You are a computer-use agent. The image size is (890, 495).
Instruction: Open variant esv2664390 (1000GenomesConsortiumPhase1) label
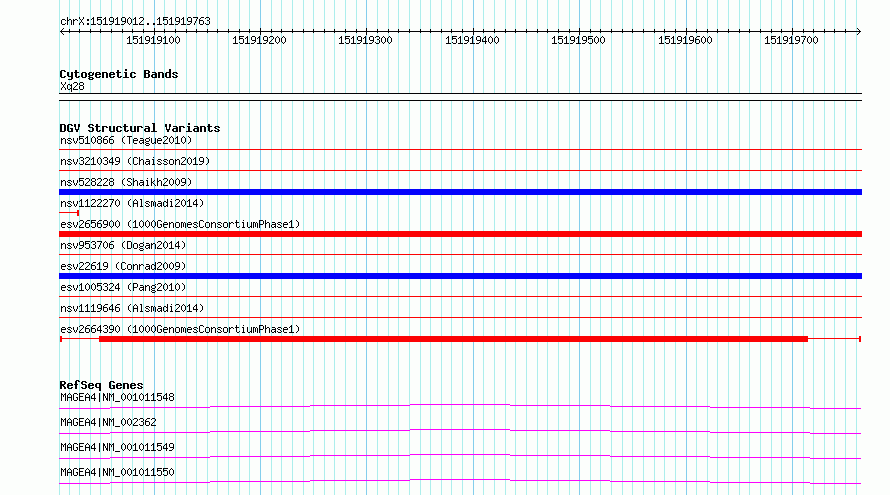180,329
